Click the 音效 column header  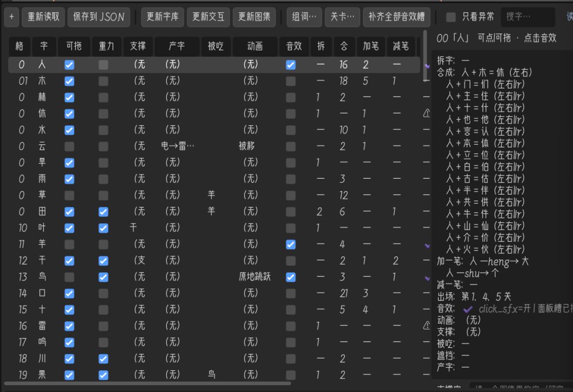click(x=294, y=46)
